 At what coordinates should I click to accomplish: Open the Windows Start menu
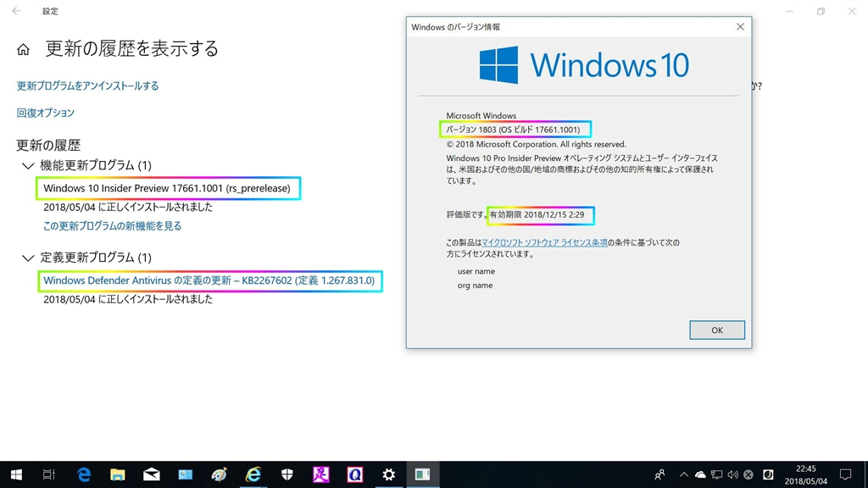(16, 474)
